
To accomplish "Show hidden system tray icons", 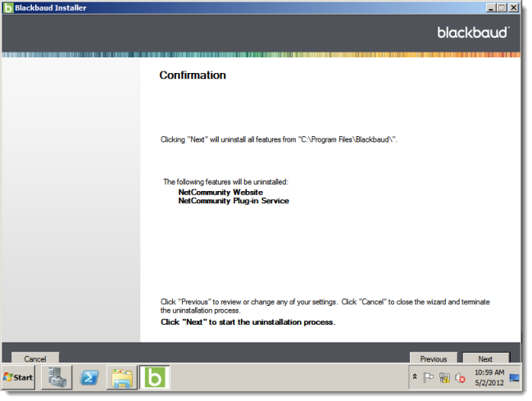I will [415, 376].
